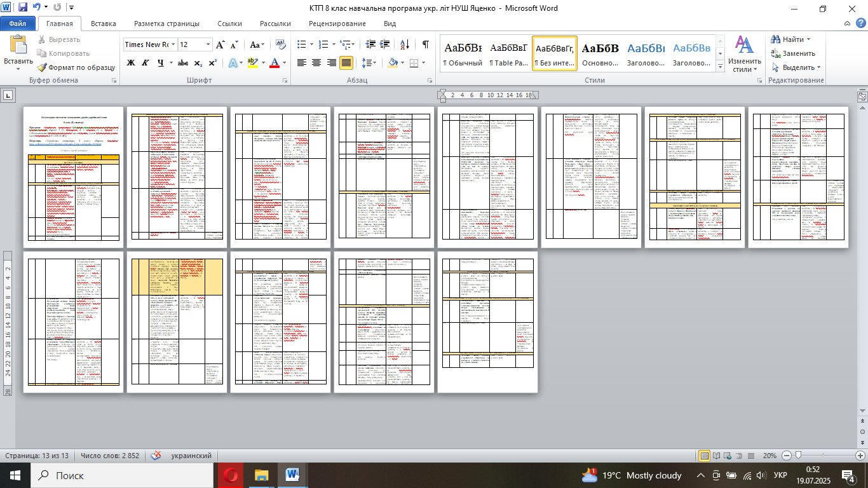Switch to the Рецензирование tab

click(x=337, y=24)
